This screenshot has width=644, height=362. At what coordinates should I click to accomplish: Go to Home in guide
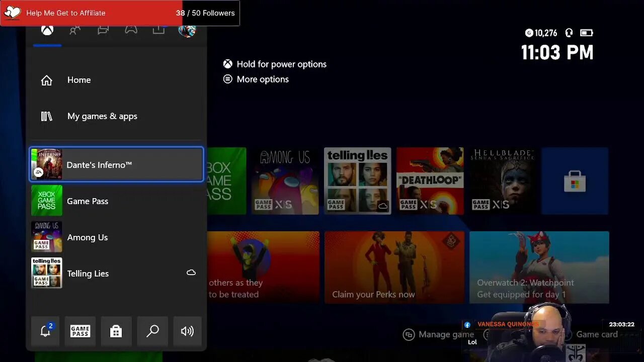pos(116,80)
